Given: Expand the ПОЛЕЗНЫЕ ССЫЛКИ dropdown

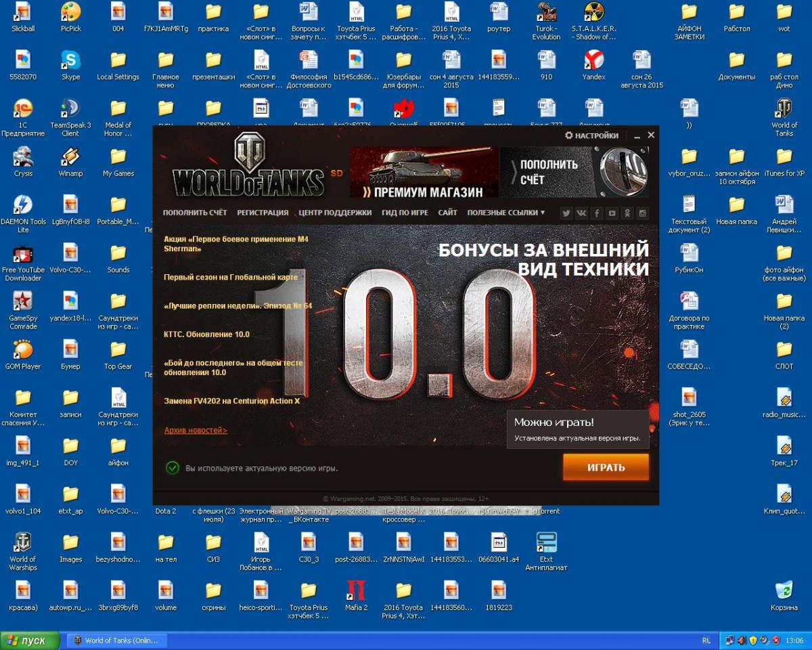Looking at the screenshot, I should tap(505, 213).
